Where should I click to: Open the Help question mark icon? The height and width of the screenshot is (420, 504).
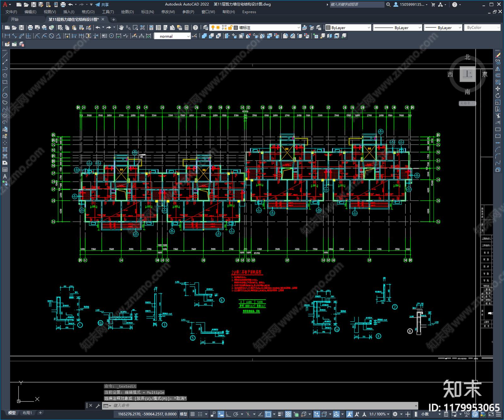[196, 28]
